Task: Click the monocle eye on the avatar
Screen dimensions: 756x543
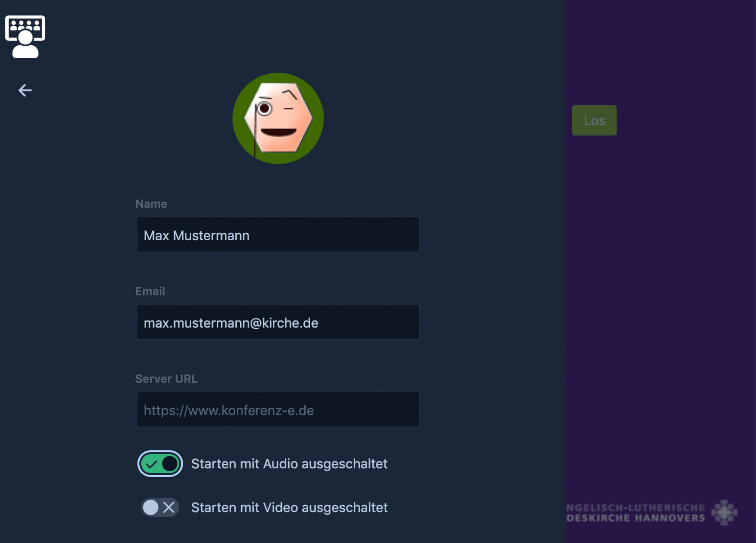Action: (x=264, y=108)
